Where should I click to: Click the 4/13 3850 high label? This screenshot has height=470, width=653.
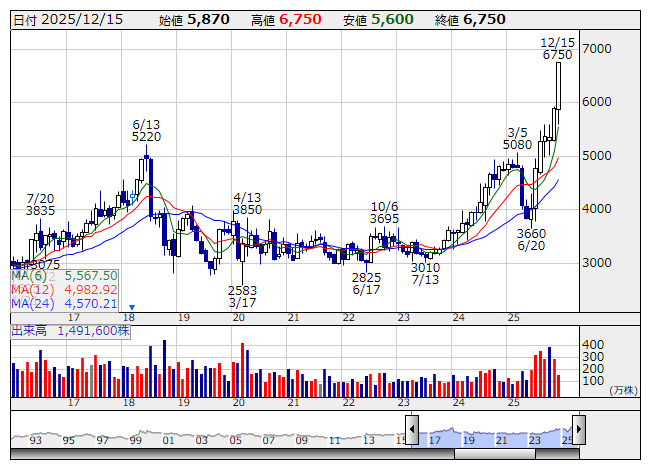coord(247,204)
